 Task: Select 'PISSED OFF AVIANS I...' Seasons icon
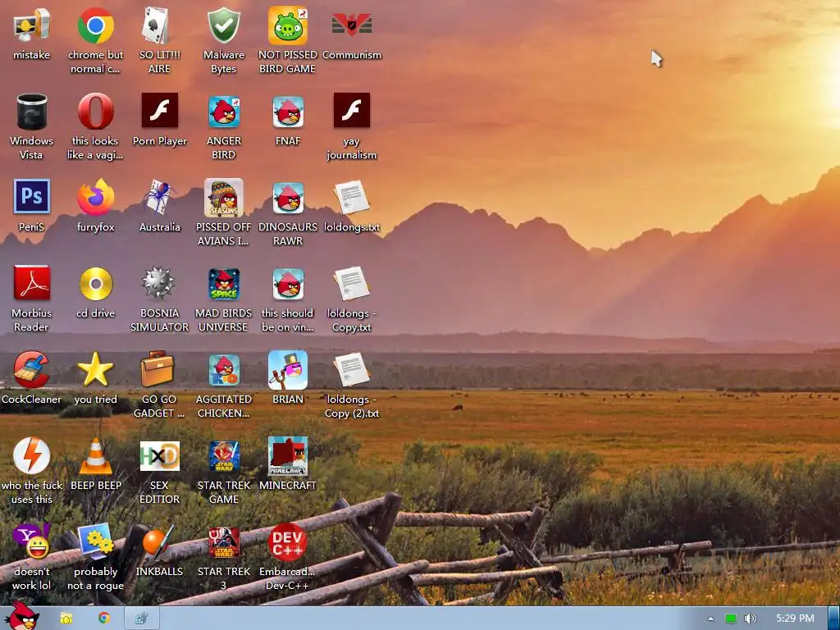click(x=223, y=198)
